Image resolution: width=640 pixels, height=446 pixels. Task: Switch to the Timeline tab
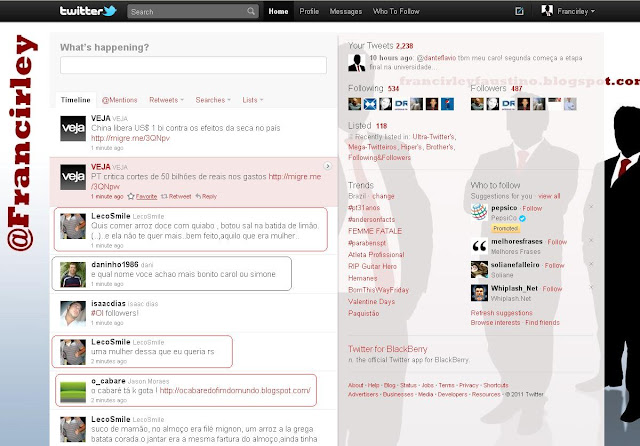click(76, 100)
